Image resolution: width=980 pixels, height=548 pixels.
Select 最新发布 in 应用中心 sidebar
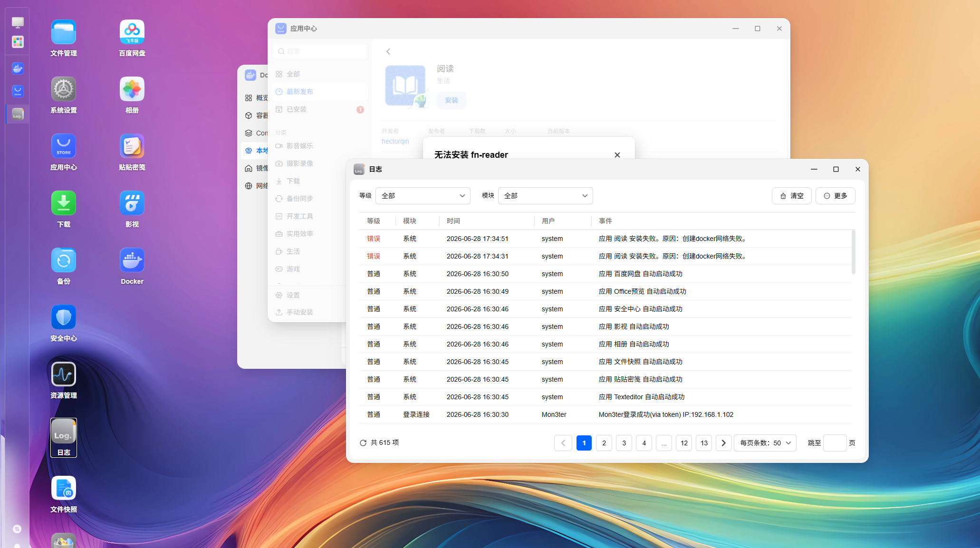(319, 92)
